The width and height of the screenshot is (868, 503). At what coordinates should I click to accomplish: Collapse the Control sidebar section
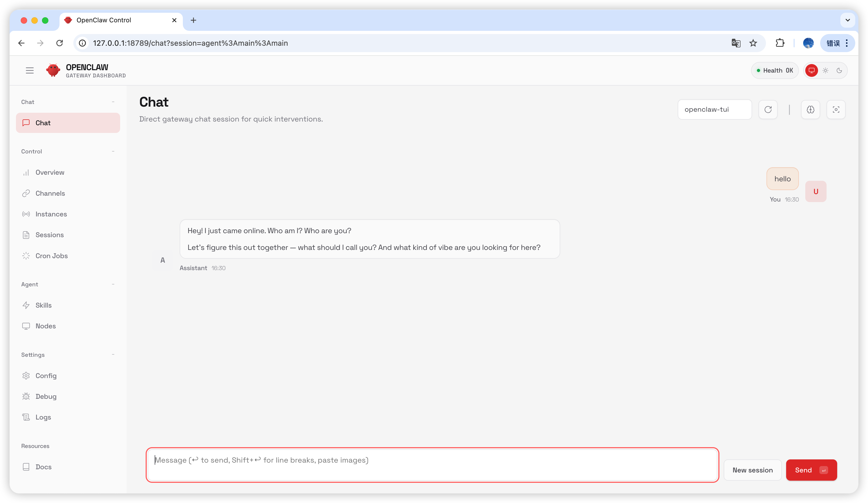click(x=113, y=151)
